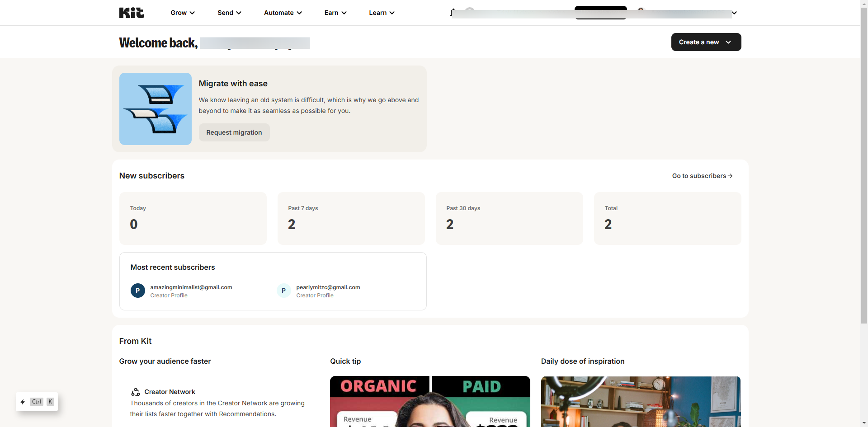Expand the account menu chevron in header
Viewport: 868px width, 427px height.
pos(734,13)
